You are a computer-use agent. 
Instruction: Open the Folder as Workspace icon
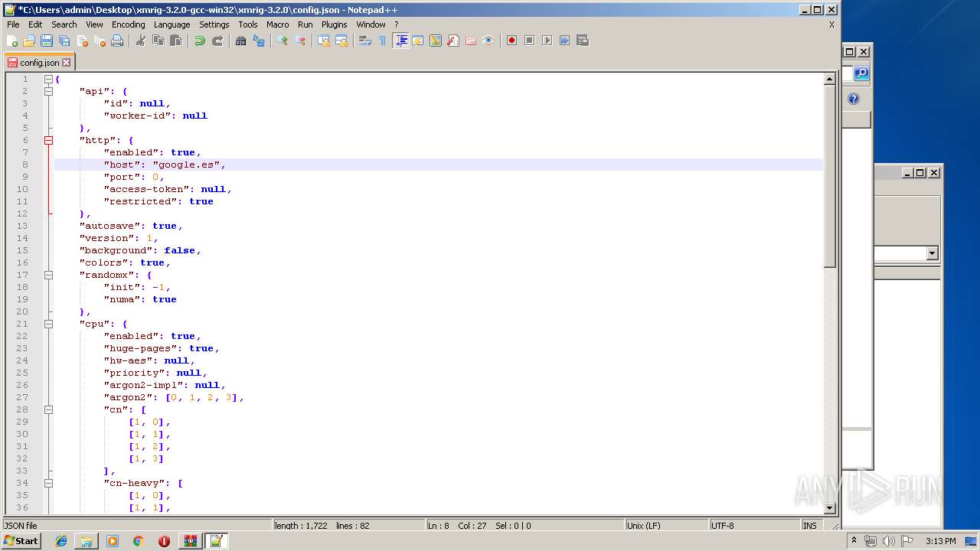coord(470,41)
